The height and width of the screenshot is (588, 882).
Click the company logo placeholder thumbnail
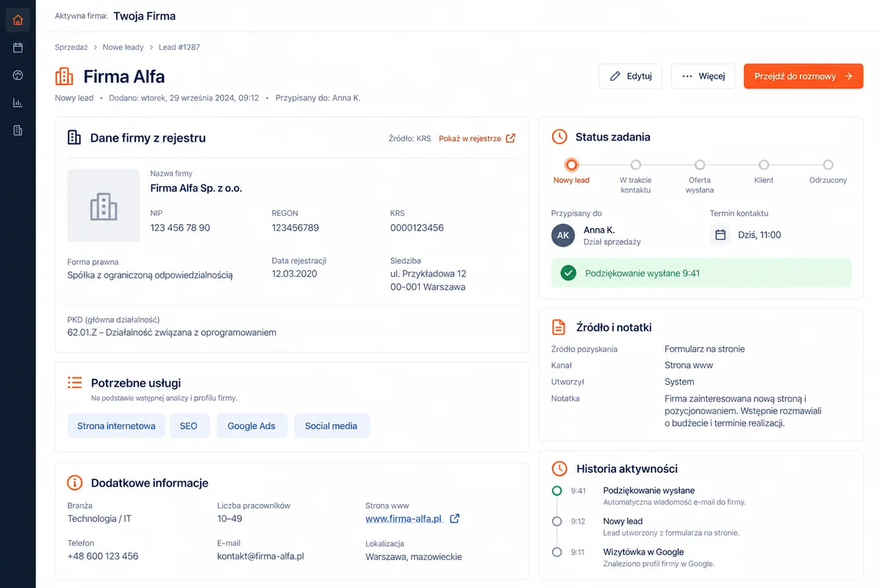(104, 206)
